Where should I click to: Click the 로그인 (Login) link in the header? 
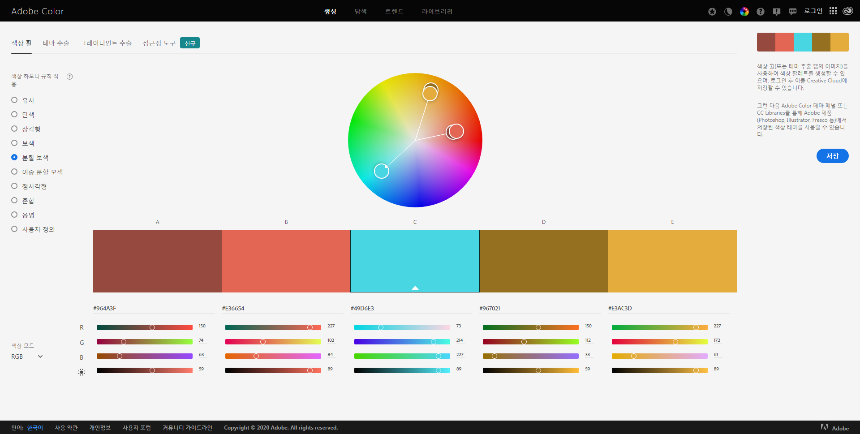point(813,11)
